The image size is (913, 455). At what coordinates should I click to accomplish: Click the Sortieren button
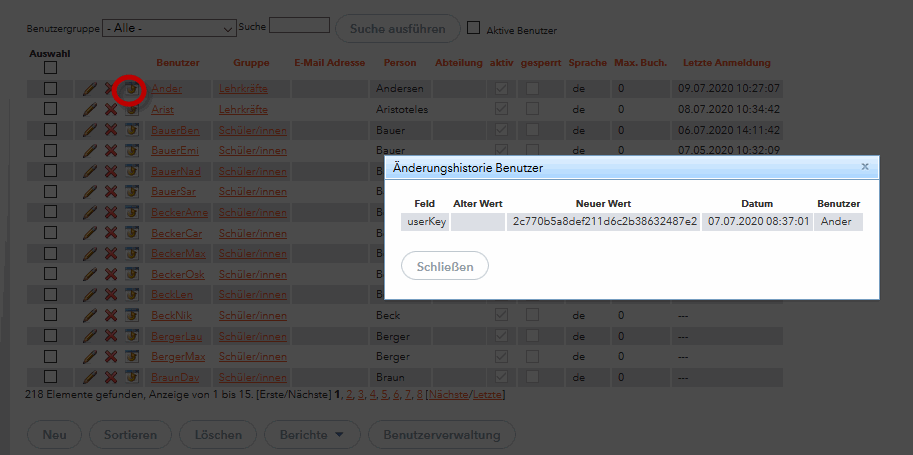click(x=130, y=435)
